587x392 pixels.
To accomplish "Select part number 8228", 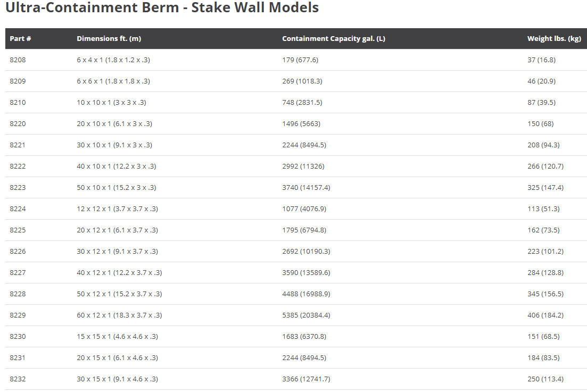I will [x=18, y=294].
